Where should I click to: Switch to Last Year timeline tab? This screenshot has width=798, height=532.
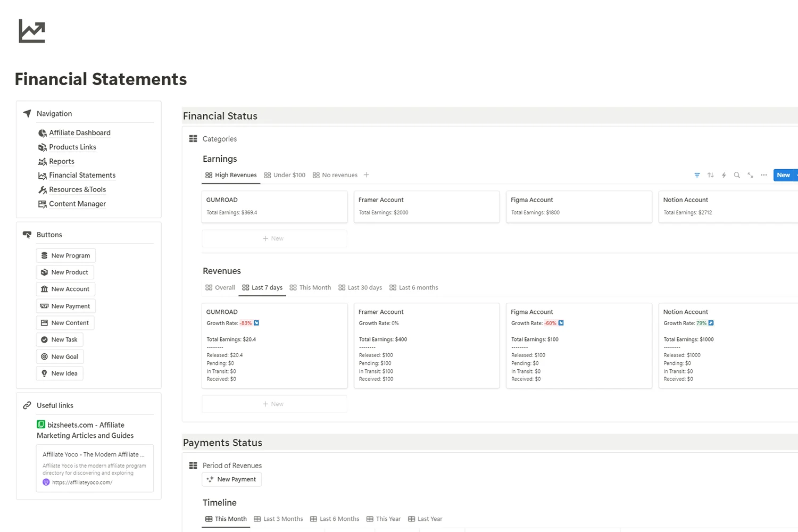(425, 519)
